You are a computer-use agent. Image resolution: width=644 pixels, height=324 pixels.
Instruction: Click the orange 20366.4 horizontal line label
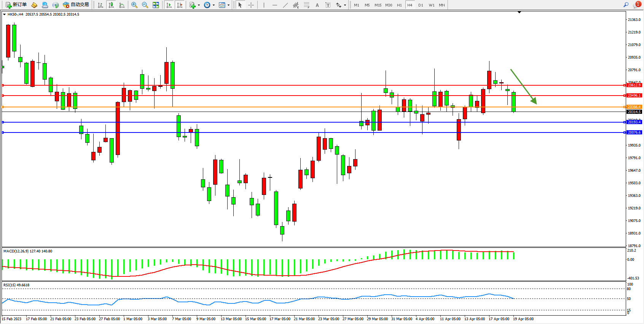[634, 107]
